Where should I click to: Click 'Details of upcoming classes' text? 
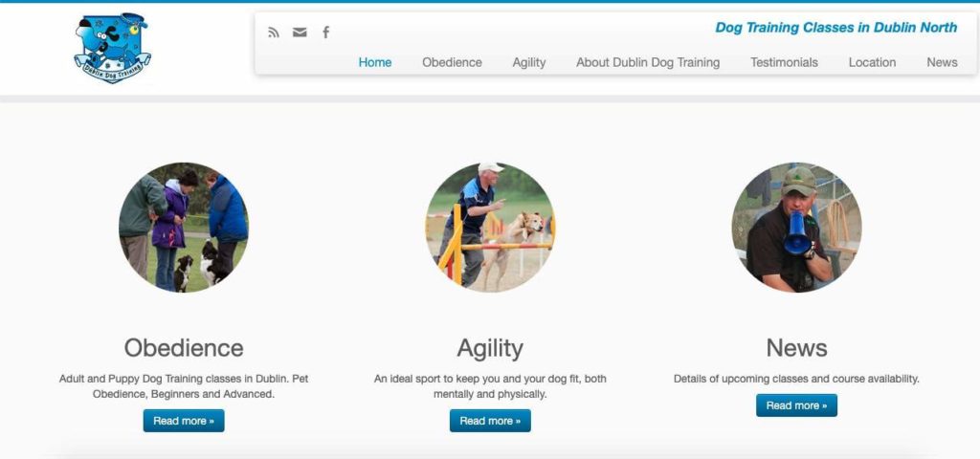(x=796, y=379)
